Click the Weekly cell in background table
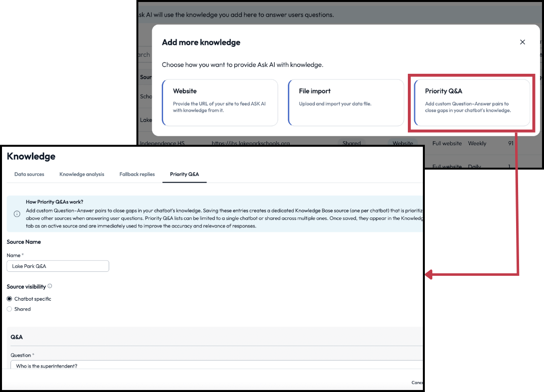This screenshot has height=392, width=544. point(477,143)
